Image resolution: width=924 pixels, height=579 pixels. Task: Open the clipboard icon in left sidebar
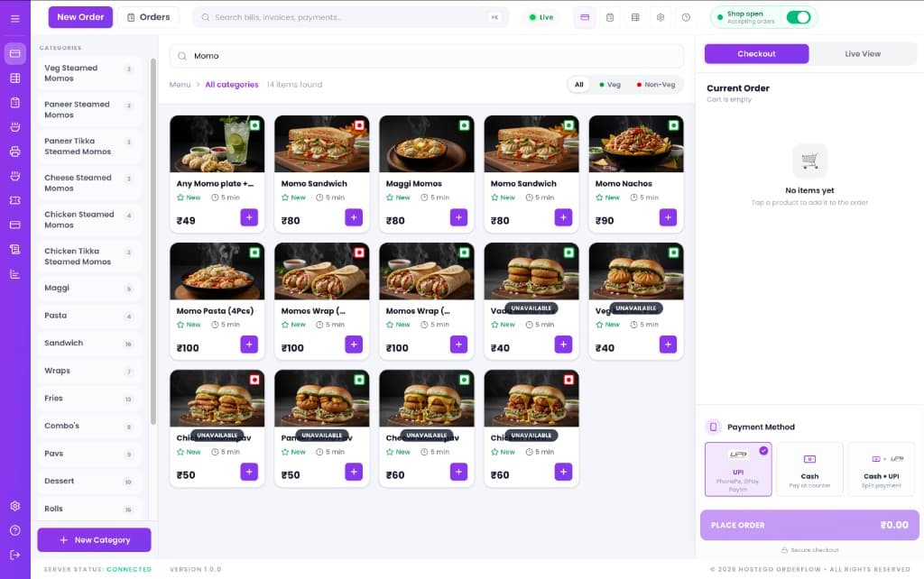[x=14, y=103]
